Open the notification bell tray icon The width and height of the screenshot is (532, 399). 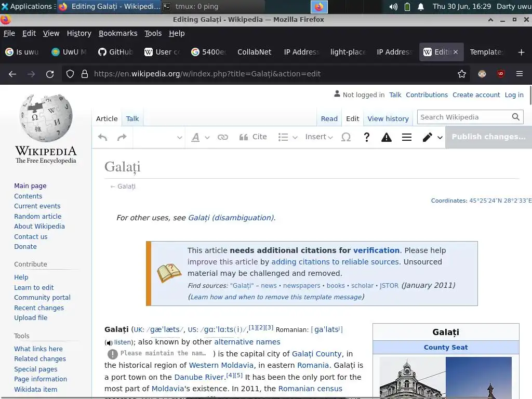tap(421, 7)
